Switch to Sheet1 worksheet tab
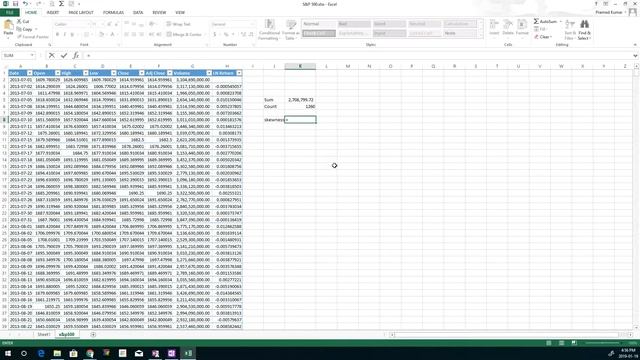640x360 pixels. tap(44, 335)
